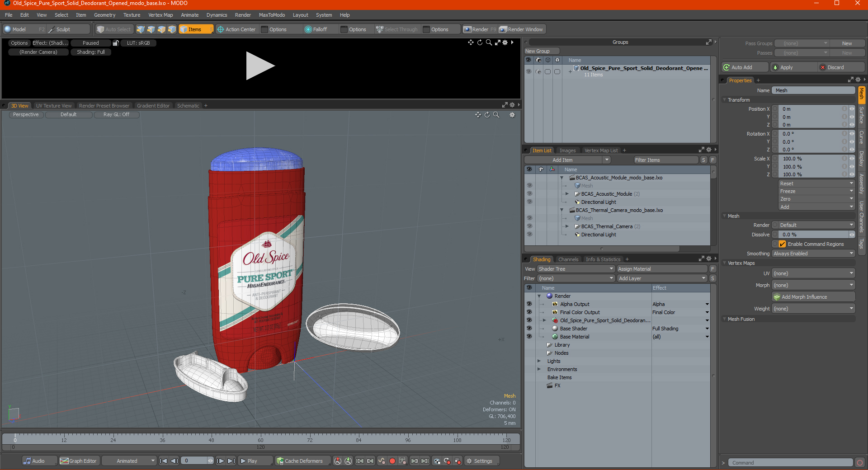Open the Vertex Map menu

[x=160, y=15]
